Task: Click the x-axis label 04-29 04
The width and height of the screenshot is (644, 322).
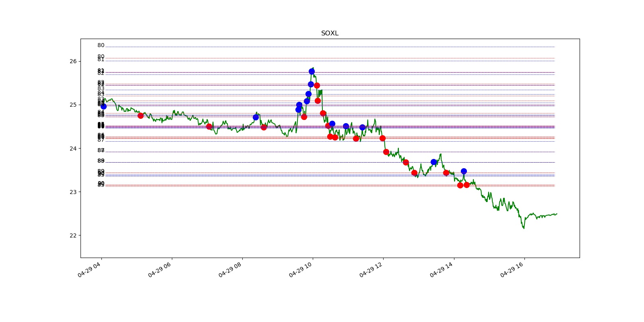Action: click(x=89, y=269)
